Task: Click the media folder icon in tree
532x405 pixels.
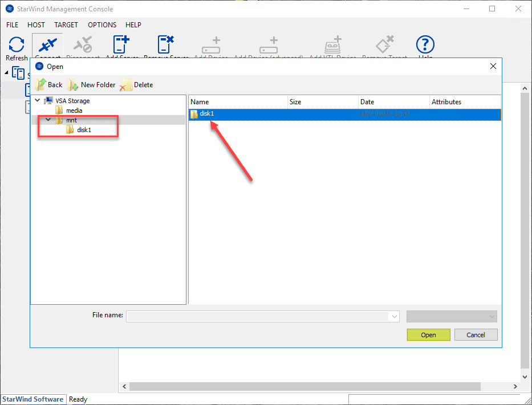Action: pos(59,110)
